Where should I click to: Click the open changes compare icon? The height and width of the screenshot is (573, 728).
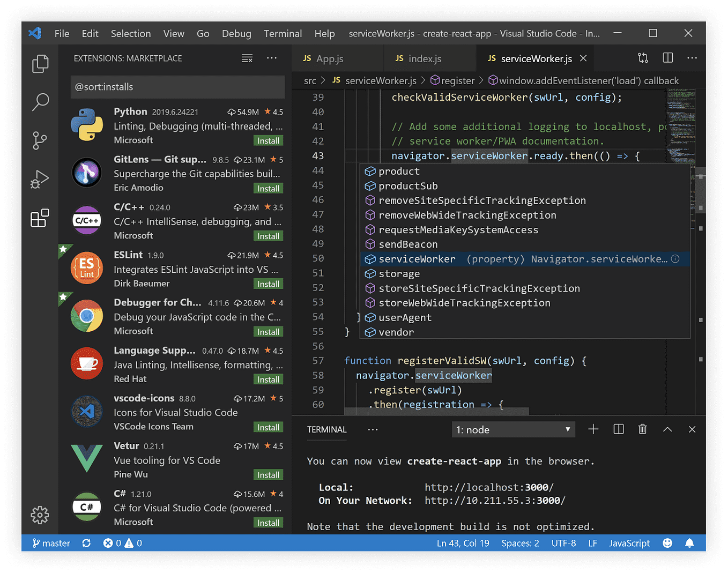click(643, 58)
